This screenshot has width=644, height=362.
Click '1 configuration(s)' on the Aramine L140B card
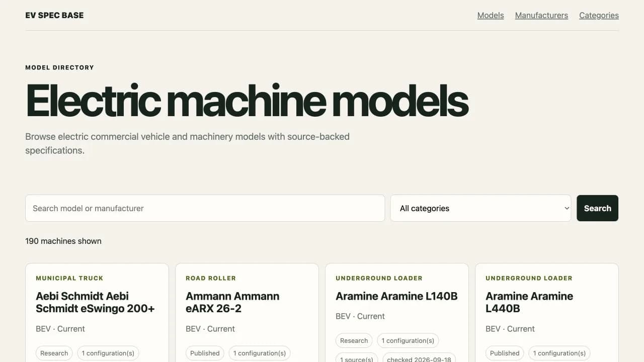click(x=408, y=340)
